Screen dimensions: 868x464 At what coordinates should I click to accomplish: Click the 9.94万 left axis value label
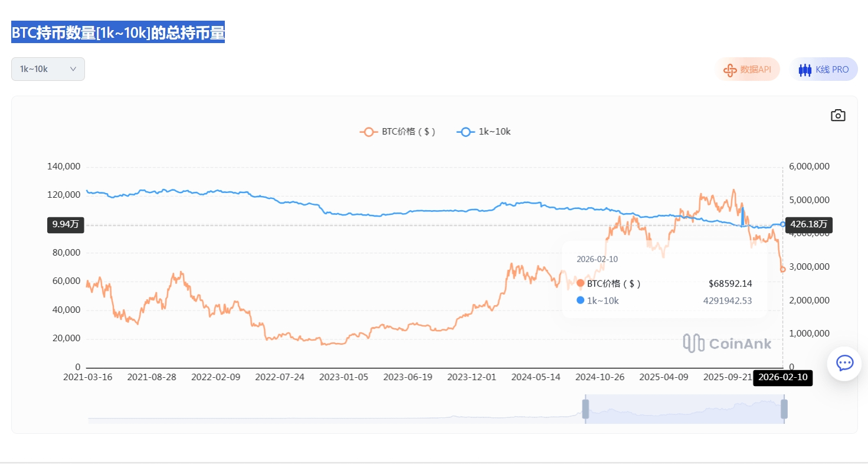point(65,224)
